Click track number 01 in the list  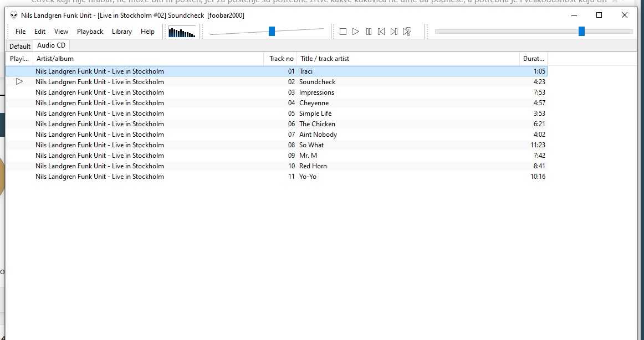[291, 71]
